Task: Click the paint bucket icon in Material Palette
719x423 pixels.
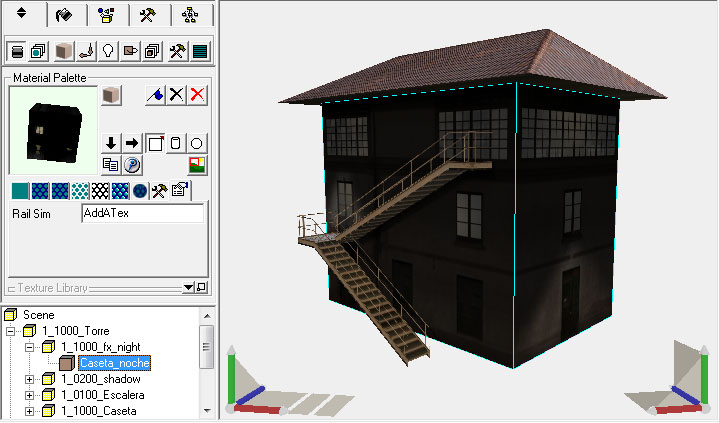Action: pos(155,94)
